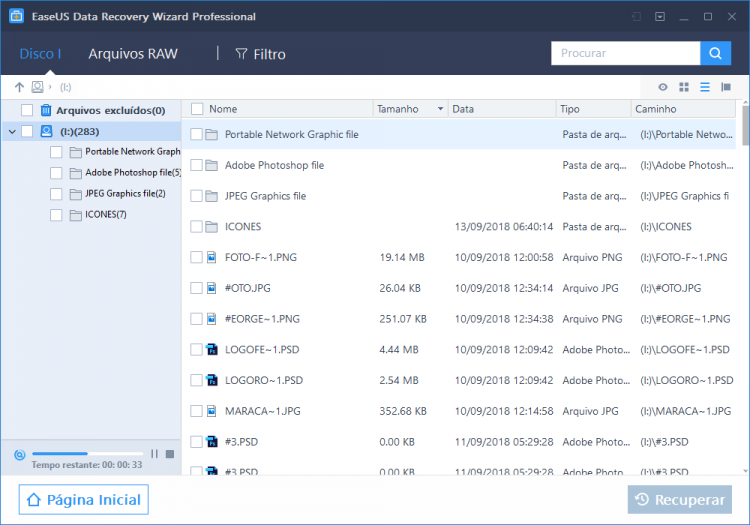Check the MARACA~1.JPG file checkbox
Image resolution: width=750 pixels, height=525 pixels.
coord(196,411)
